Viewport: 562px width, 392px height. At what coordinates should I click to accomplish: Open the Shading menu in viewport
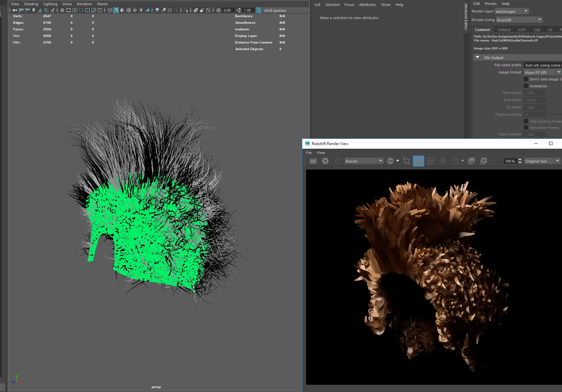coord(31,4)
